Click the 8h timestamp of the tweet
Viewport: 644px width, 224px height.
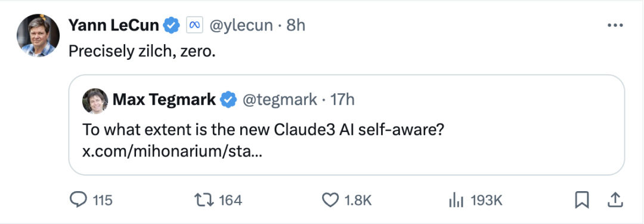[296, 26]
